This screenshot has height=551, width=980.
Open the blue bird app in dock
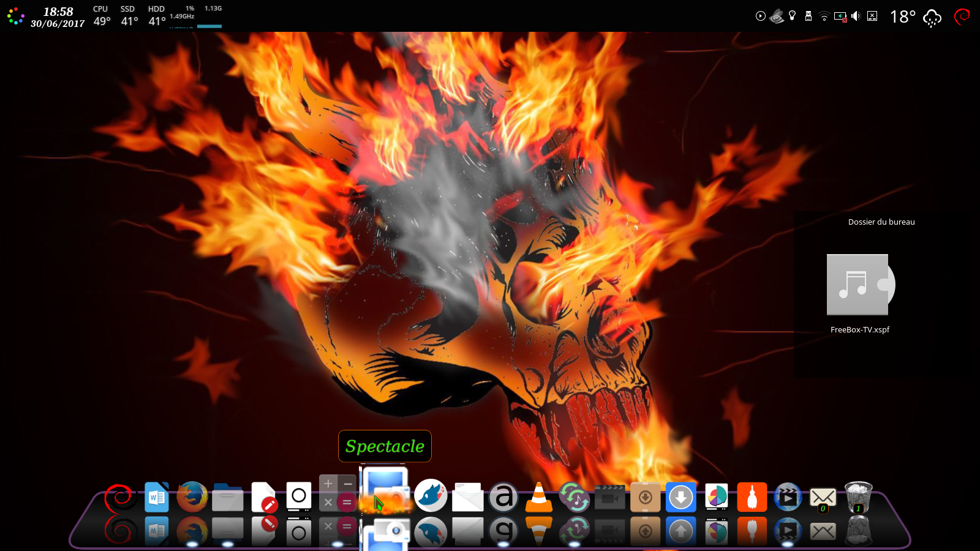pos(431,495)
